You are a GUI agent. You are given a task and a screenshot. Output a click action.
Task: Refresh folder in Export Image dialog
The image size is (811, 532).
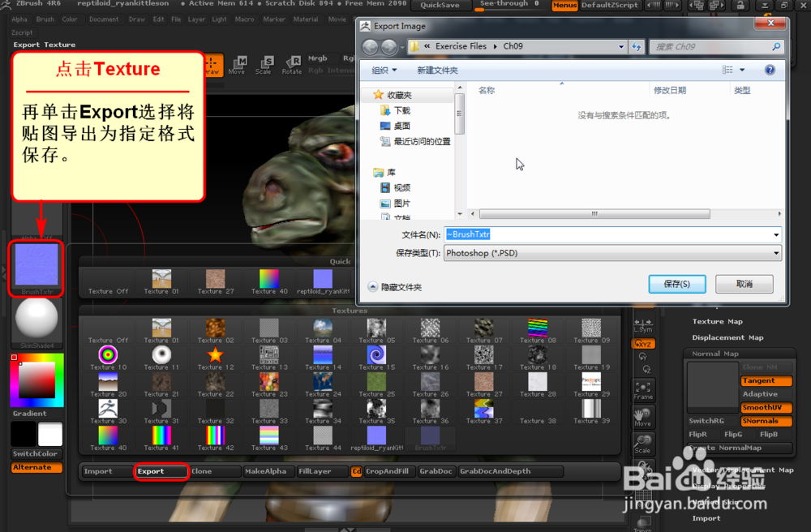tap(636, 46)
